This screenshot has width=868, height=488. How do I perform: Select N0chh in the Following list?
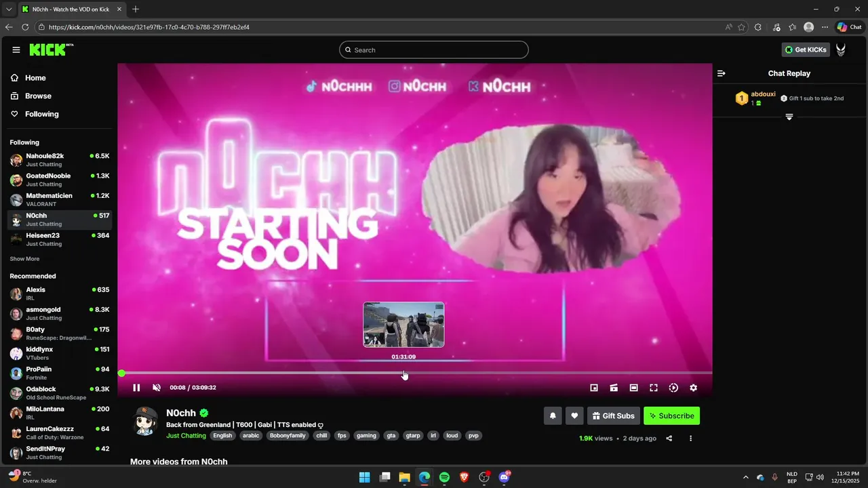click(x=60, y=220)
